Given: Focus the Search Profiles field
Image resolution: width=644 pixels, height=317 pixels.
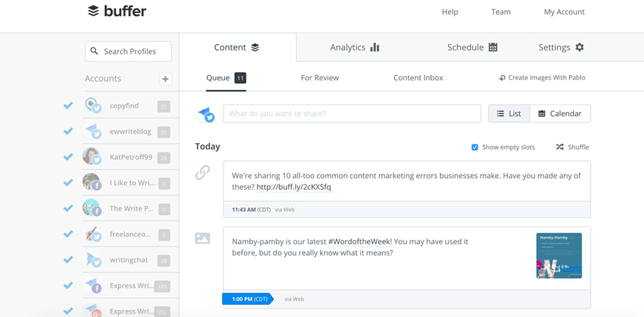Looking at the screenshot, I should click(x=128, y=51).
